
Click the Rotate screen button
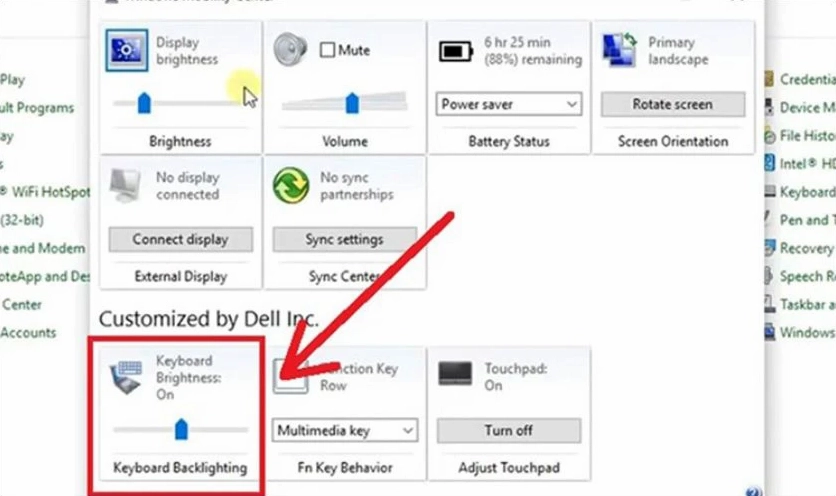pyautogui.click(x=673, y=104)
